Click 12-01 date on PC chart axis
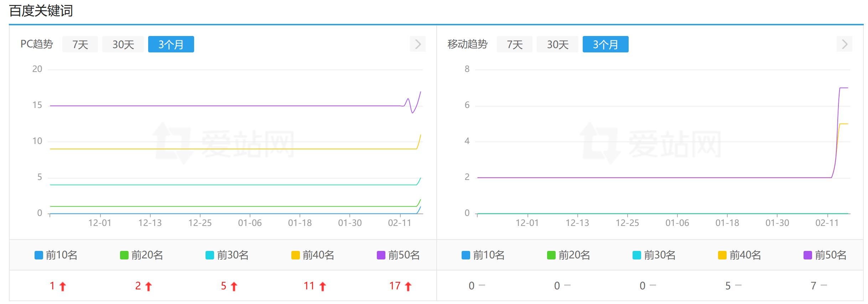Screen dimensions: 868x304 pyautogui.click(x=100, y=223)
